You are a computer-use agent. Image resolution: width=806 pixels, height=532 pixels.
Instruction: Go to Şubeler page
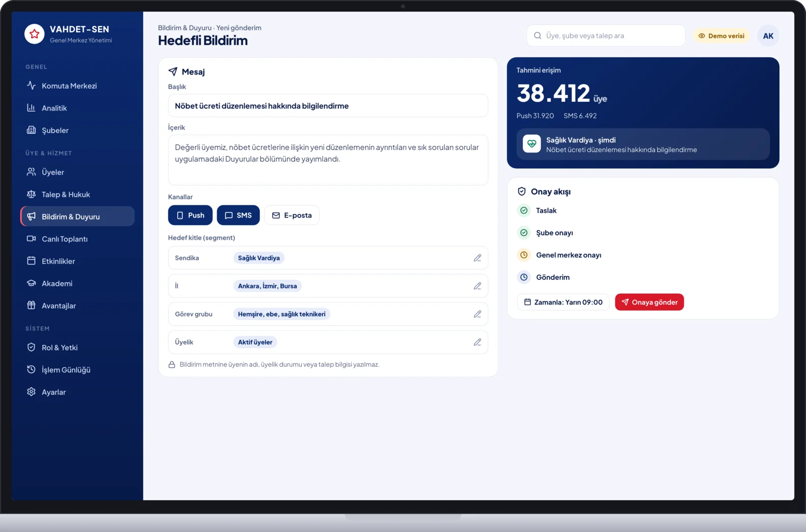pyautogui.click(x=77, y=130)
